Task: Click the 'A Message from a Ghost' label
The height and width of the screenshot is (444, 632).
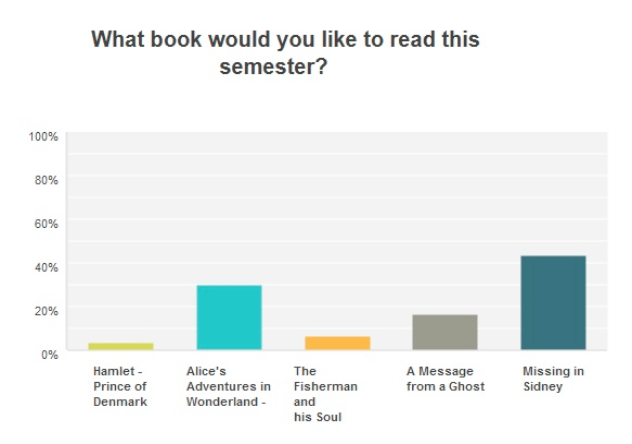Action: pyautogui.click(x=445, y=379)
